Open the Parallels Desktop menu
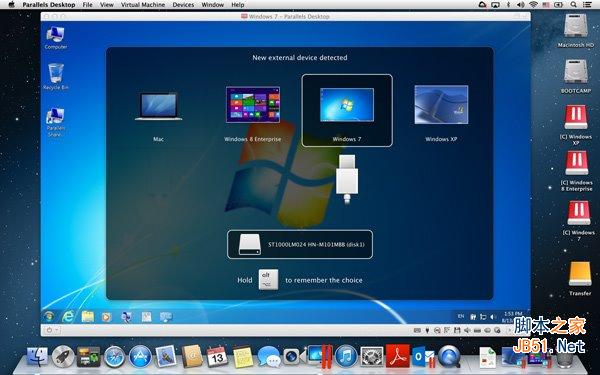 pos(49,5)
